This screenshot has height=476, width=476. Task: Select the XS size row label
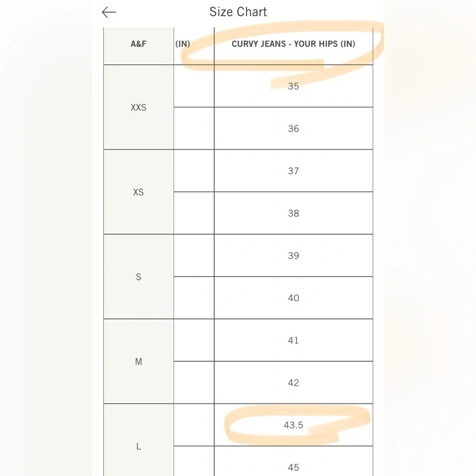click(139, 192)
